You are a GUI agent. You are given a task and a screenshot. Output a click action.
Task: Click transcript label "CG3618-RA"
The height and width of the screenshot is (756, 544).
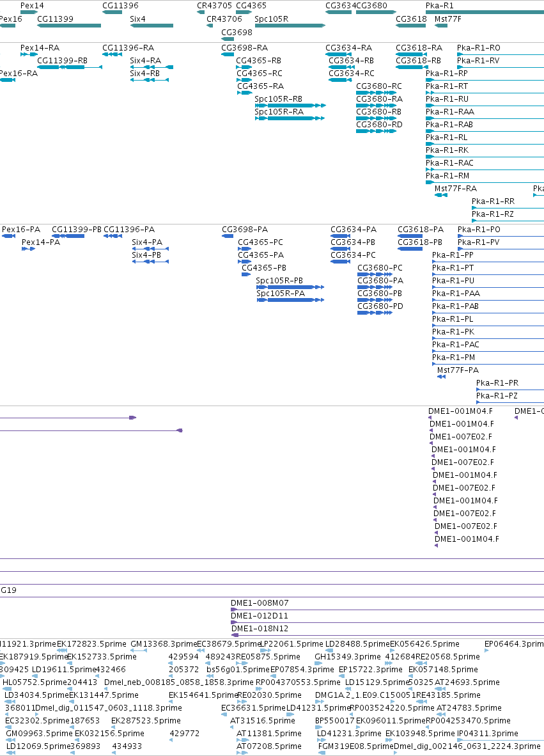click(419, 48)
